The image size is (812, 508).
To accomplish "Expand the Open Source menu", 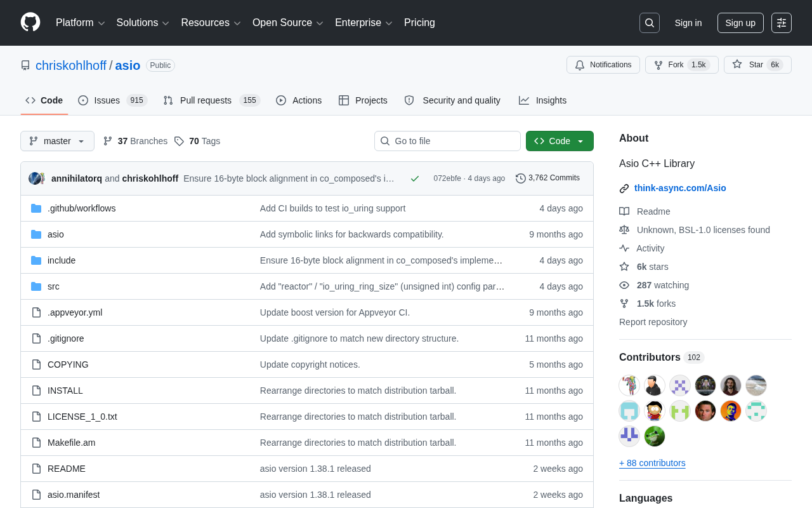I will 288,23.
